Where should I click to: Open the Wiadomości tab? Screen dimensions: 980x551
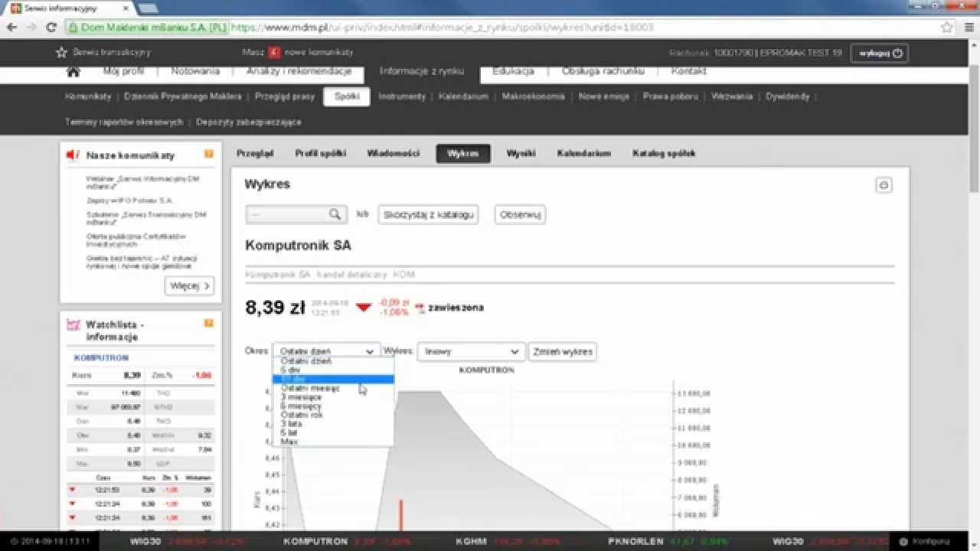[394, 153]
